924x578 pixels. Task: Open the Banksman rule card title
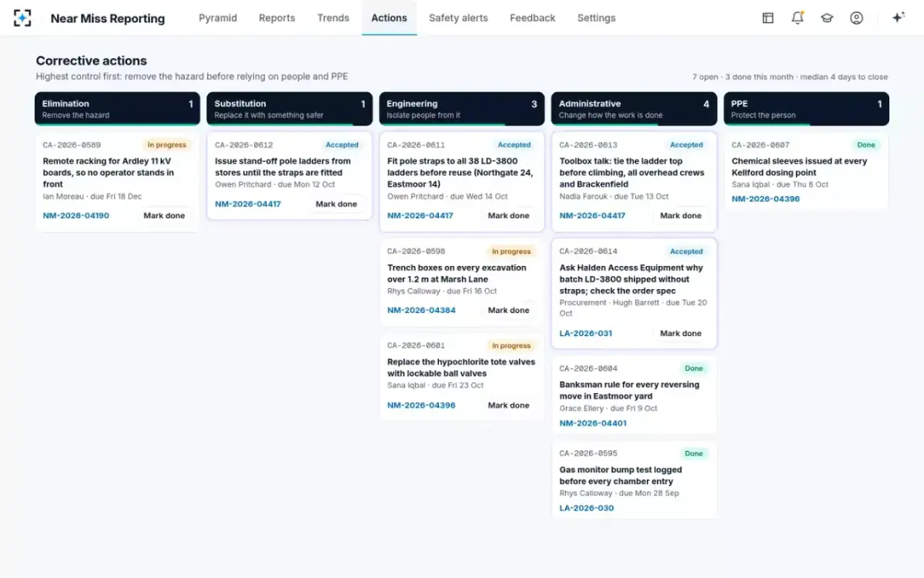(x=630, y=391)
